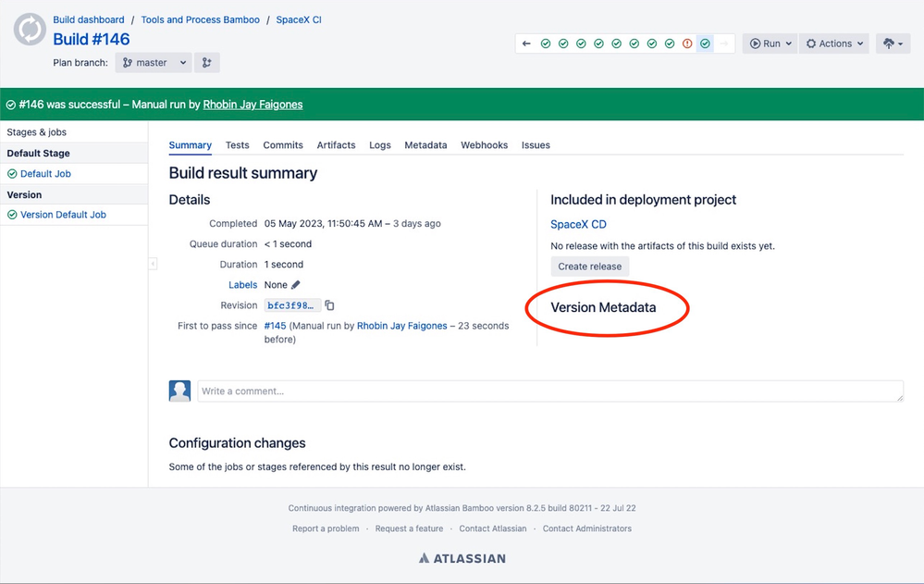The image size is (924, 584).
Task: Click the Labels link in Details
Action: (242, 285)
